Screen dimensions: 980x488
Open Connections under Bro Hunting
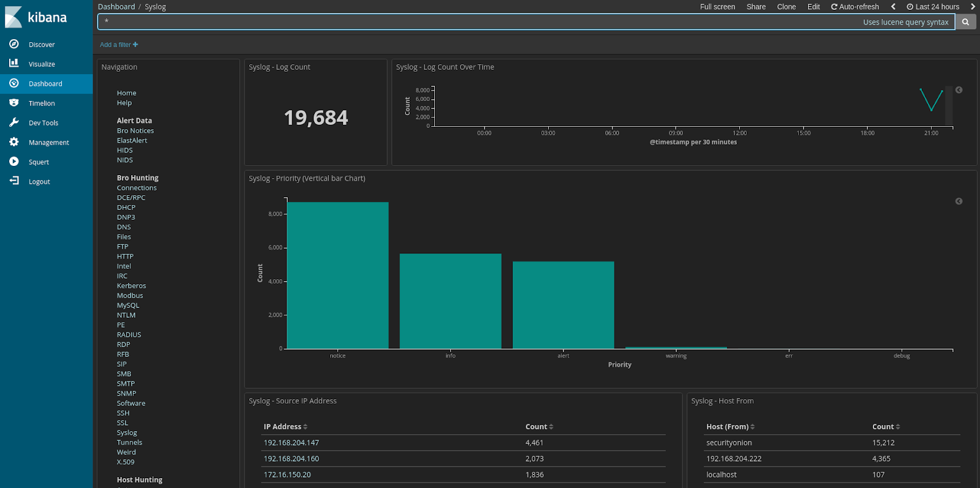[137, 188]
